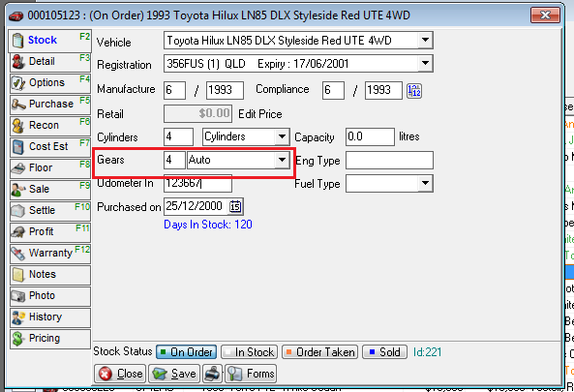Viewport: 574px width, 392px height.
Task: Set stock status to Order Taken
Action: (319, 352)
